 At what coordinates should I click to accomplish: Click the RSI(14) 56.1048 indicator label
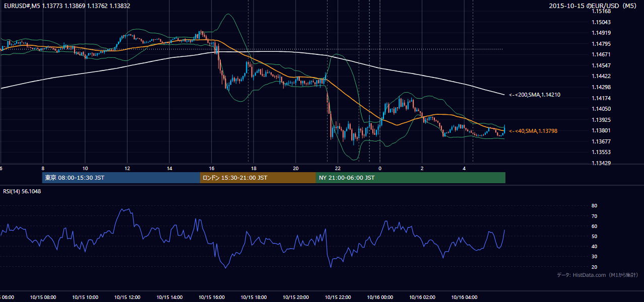coord(22,191)
